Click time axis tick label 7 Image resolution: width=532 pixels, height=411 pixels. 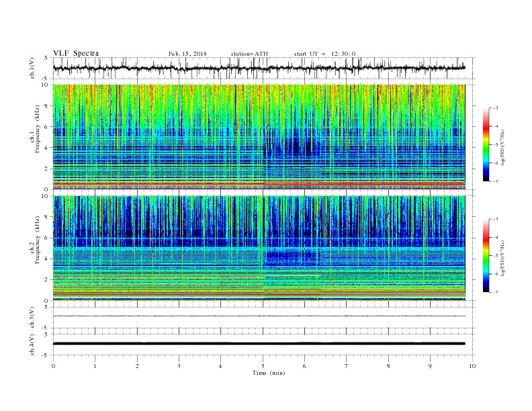click(x=347, y=366)
